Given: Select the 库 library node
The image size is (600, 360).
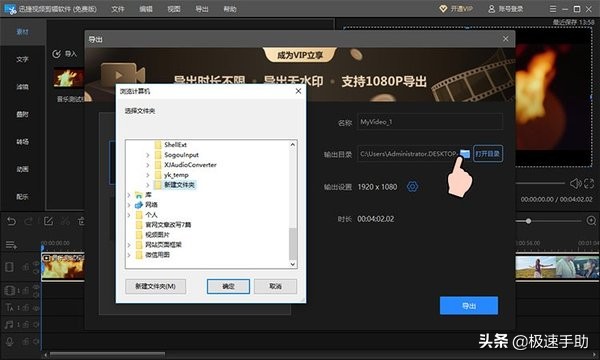Looking at the screenshot, I should pos(148,195).
